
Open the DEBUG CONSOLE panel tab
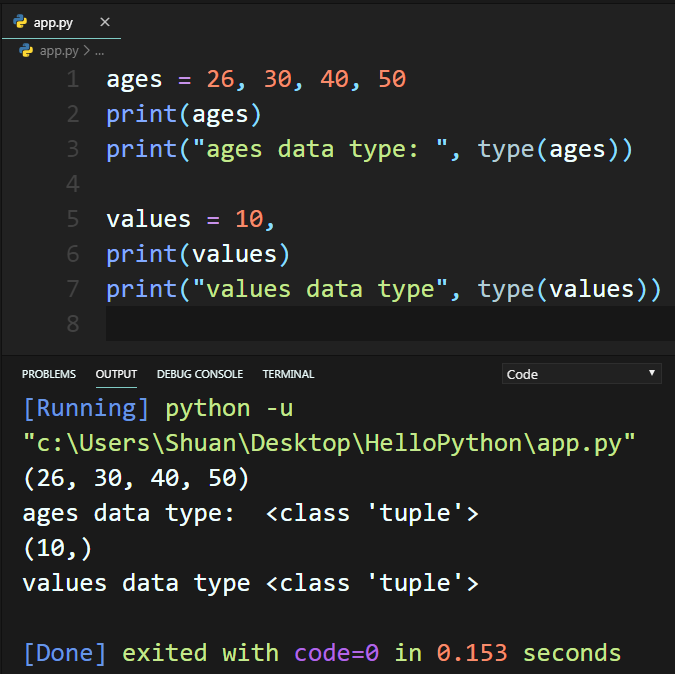point(200,374)
